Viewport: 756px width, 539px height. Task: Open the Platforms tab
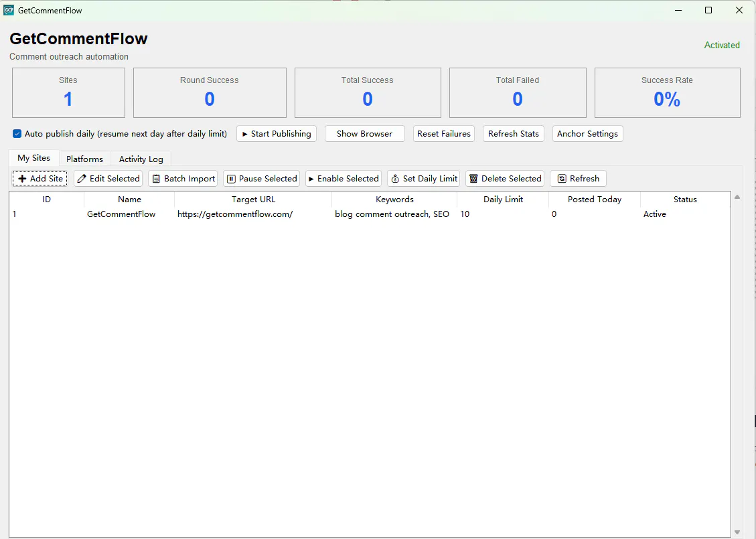coord(85,159)
